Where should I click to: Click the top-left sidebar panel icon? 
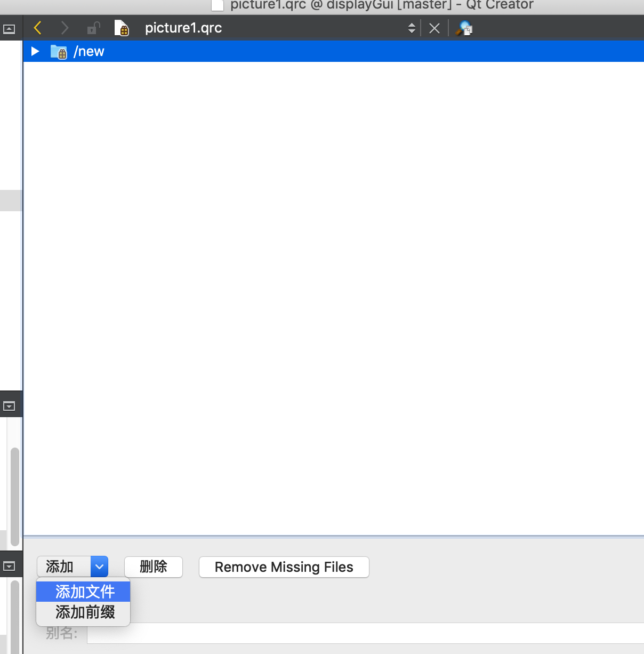pyautogui.click(x=10, y=28)
